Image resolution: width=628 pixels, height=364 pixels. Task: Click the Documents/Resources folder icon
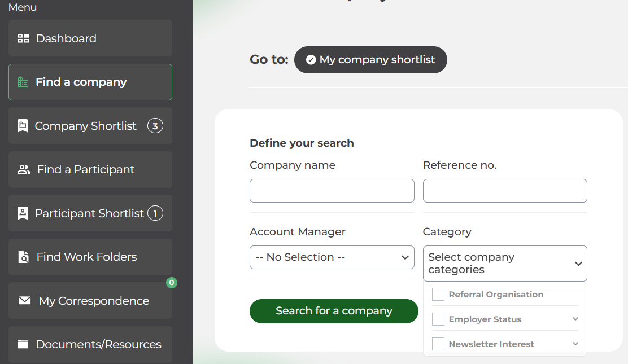(23, 344)
